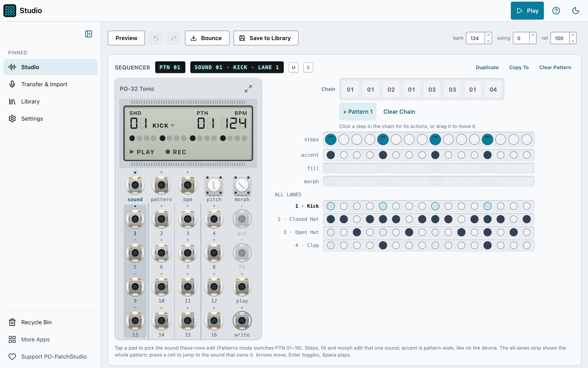
Task: Open More Apps in sidebar
Action: click(50, 339)
